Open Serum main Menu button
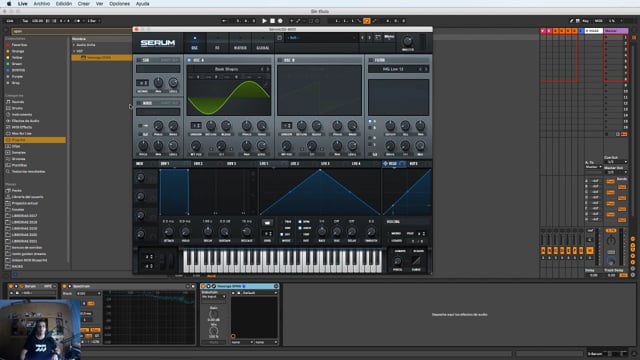The width and height of the screenshot is (640, 360). coord(389,37)
